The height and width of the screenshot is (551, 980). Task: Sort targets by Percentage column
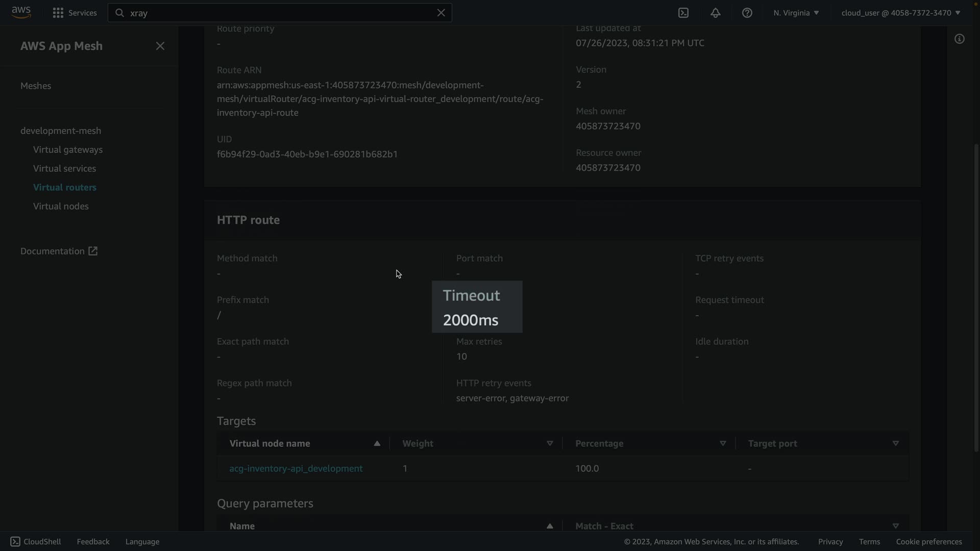[722, 443]
